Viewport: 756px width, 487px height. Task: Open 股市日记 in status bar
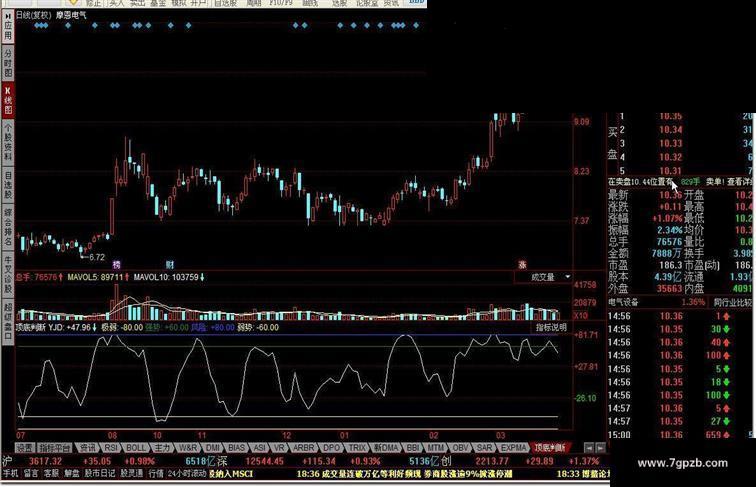click(x=100, y=474)
